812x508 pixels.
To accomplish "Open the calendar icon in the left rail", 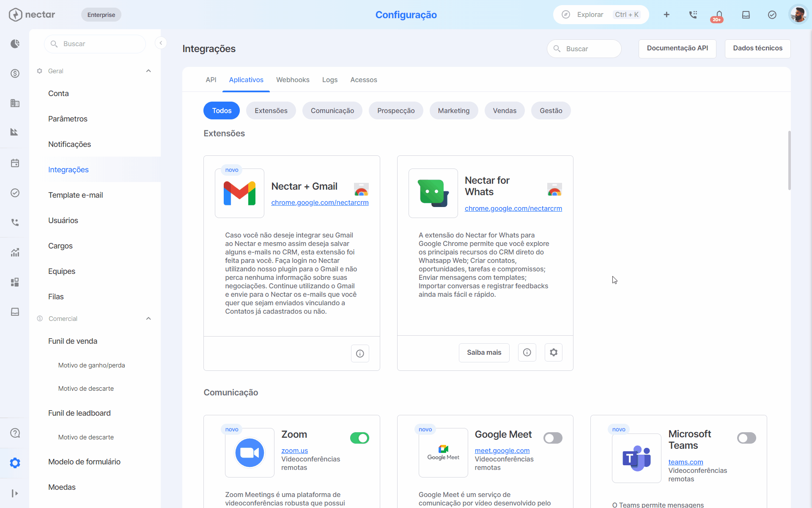I will coord(15,163).
